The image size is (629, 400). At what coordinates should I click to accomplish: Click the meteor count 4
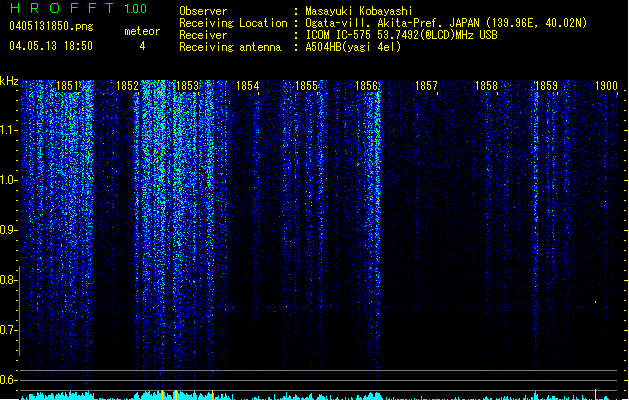(x=142, y=46)
